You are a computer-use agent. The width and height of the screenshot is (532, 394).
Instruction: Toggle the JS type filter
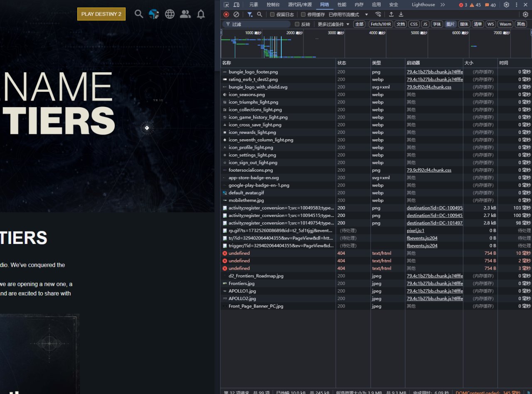coord(425,24)
